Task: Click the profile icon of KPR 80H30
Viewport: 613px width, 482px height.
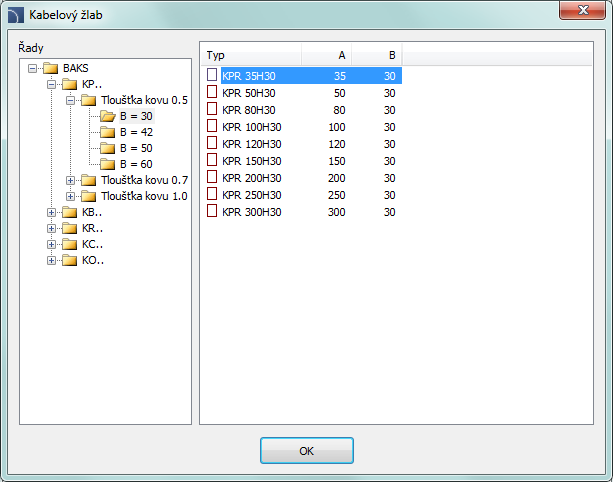Action: [212, 109]
